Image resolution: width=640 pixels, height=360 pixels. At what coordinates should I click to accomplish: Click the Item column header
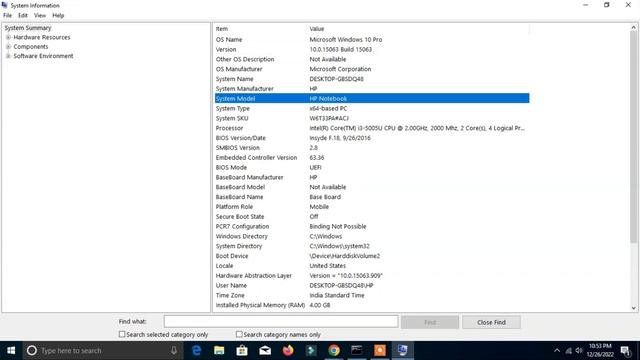pos(260,29)
